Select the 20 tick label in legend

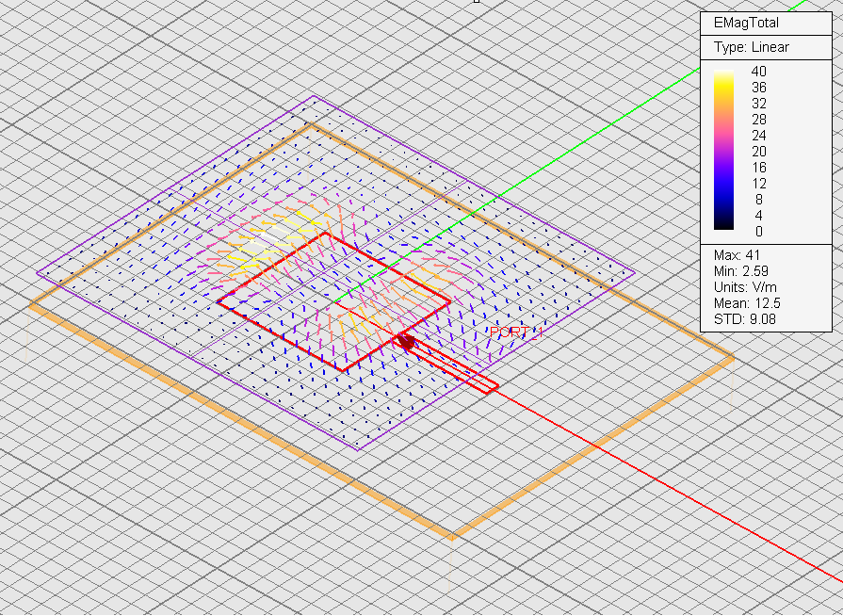[x=758, y=151]
